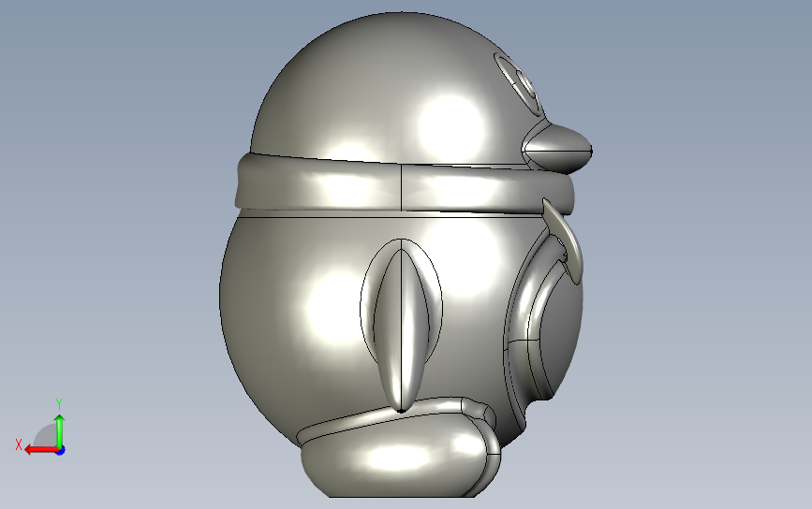This screenshot has height=509, width=812.
Task: Select the small front flipper below the scarf
Action: (564, 240)
